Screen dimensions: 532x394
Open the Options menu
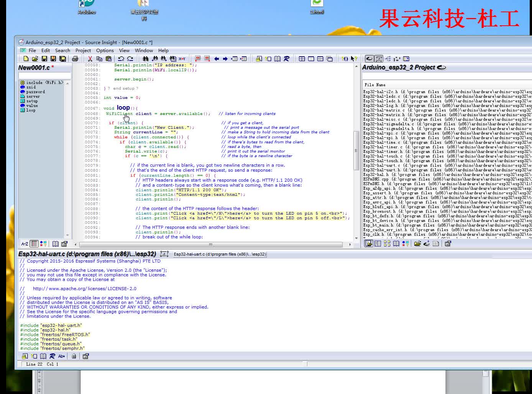[x=105, y=50]
